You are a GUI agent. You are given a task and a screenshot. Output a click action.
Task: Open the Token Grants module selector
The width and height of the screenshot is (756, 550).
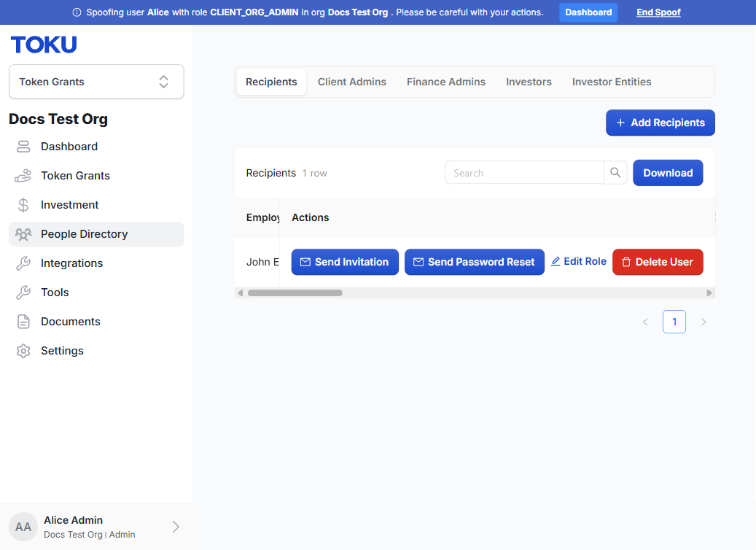click(x=96, y=82)
